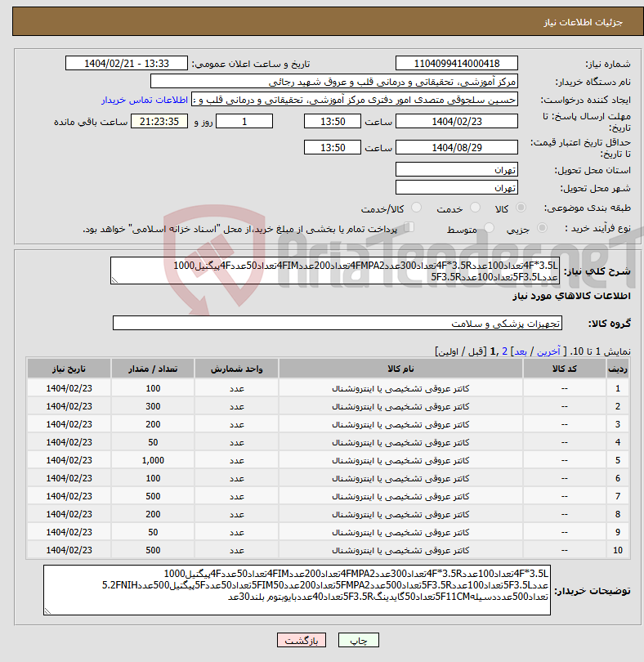
Task: Click the جزئیات اطلاعات نیاز header title
Action: [x=583, y=22]
